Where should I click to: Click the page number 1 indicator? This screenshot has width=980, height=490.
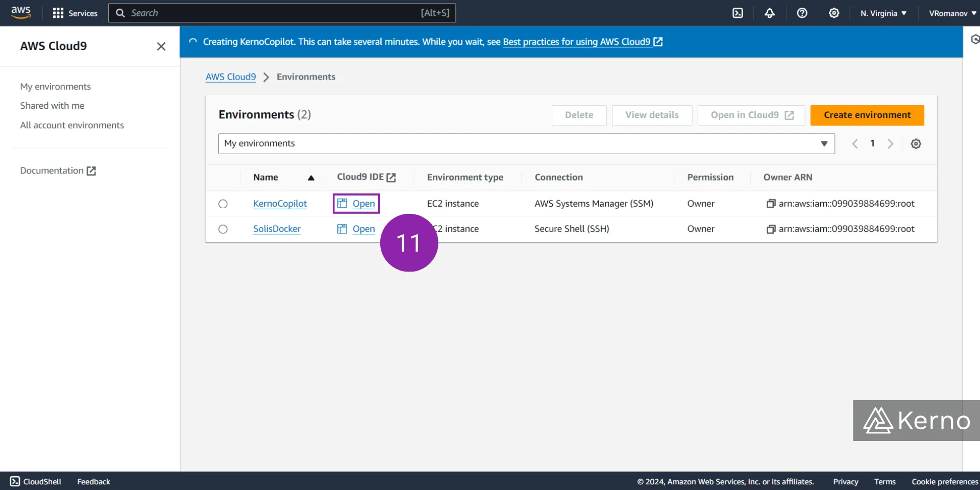[872, 144]
